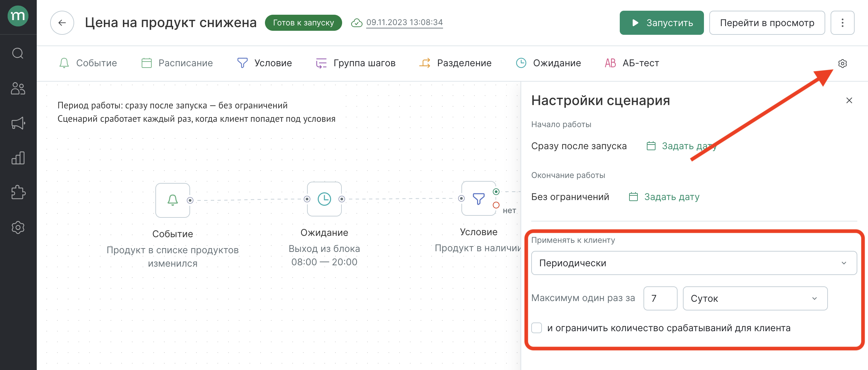The width and height of the screenshot is (868, 370).
Task: Open the integrations puzzle section
Action: click(x=18, y=193)
